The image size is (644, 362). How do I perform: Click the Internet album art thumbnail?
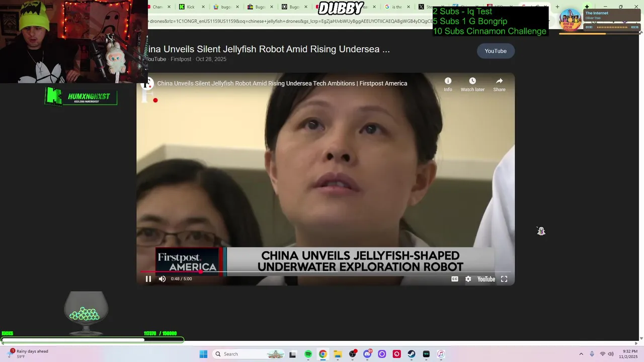(x=571, y=20)
